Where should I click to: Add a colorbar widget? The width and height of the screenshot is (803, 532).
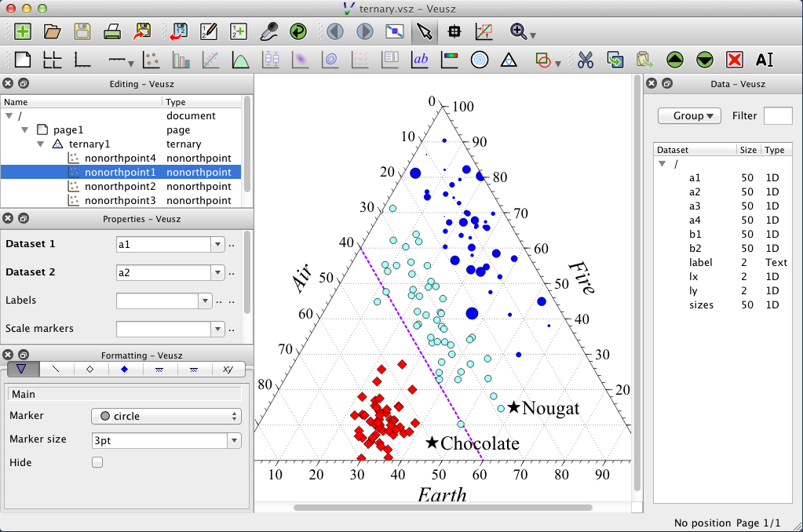coord(450,60)
